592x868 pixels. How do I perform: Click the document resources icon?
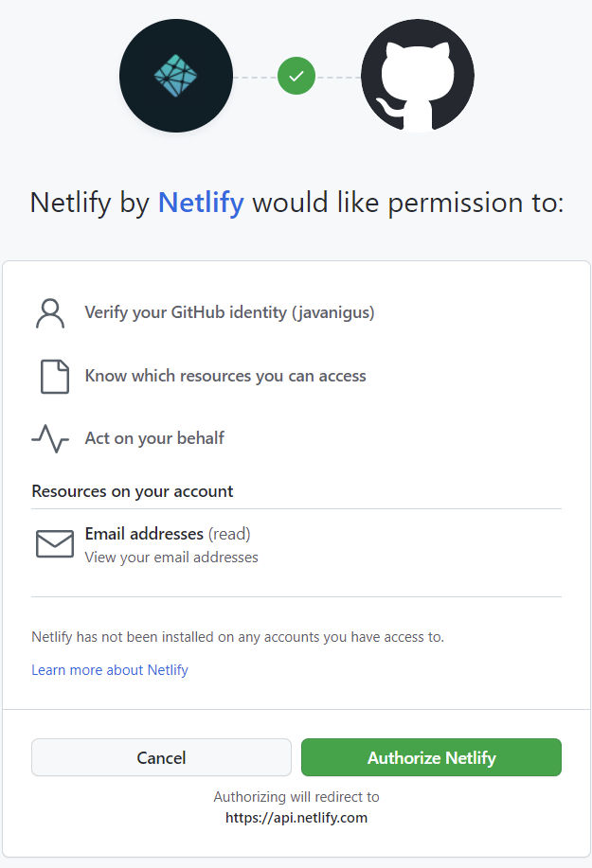55,377
